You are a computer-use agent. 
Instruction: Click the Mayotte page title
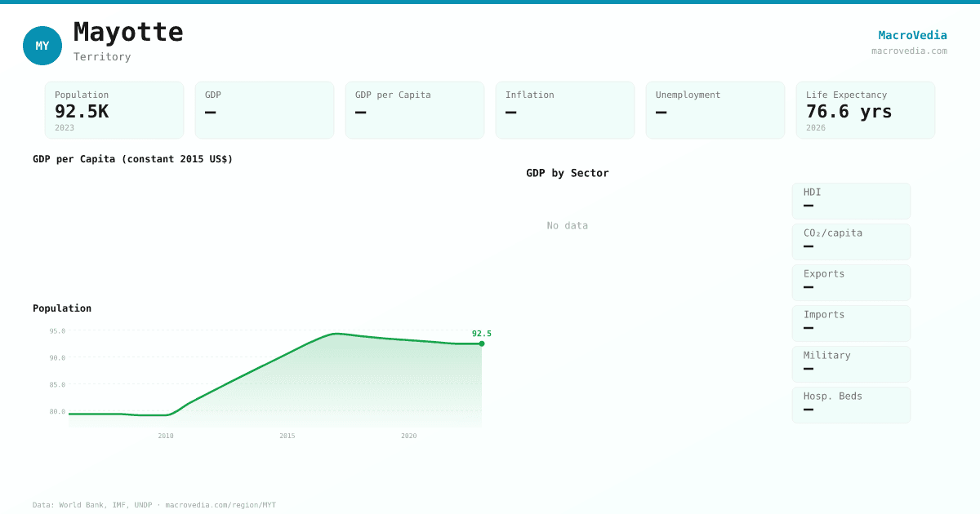[x=128, y=32]
